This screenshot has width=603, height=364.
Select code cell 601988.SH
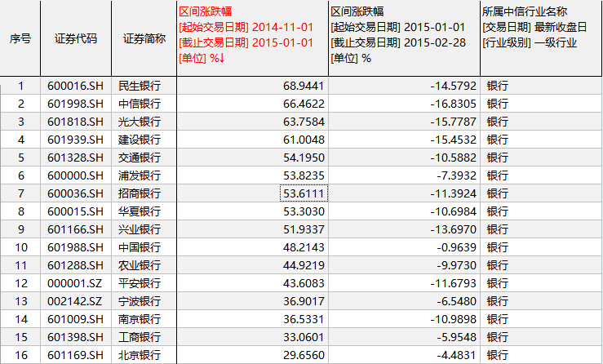[x=76, y=247]
